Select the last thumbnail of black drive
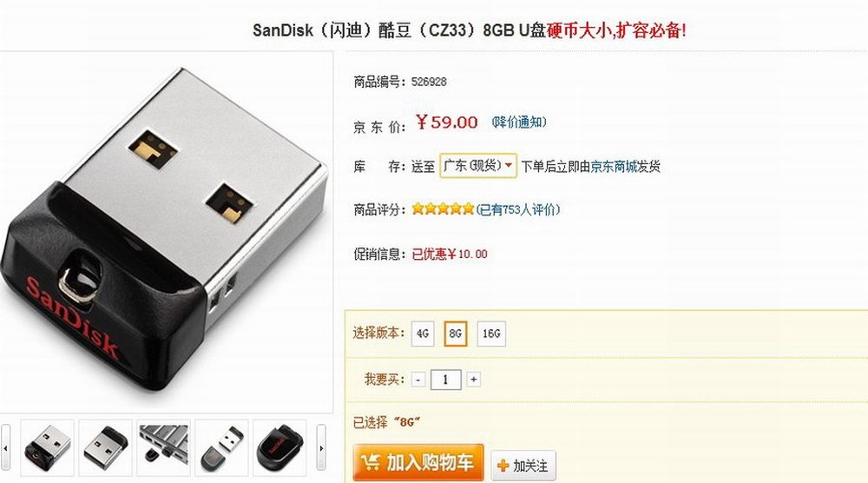The image size is (868, 483). click(x=279, y=447)
